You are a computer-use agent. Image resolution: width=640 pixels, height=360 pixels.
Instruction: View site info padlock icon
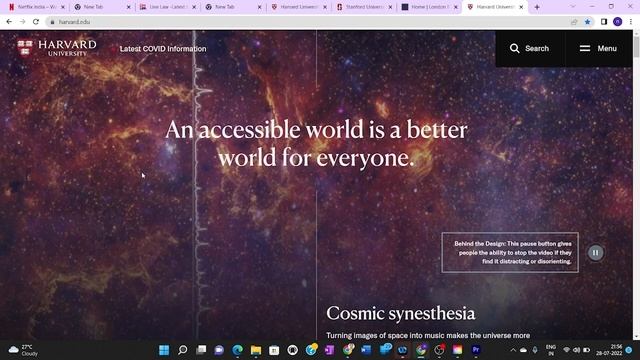coord(52,22)
